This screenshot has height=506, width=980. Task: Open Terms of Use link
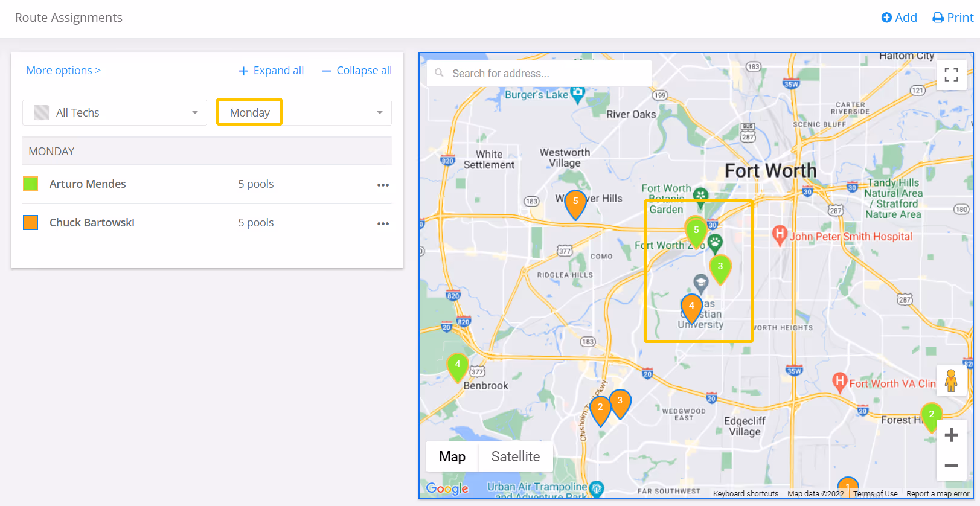[x=875, y=493]
